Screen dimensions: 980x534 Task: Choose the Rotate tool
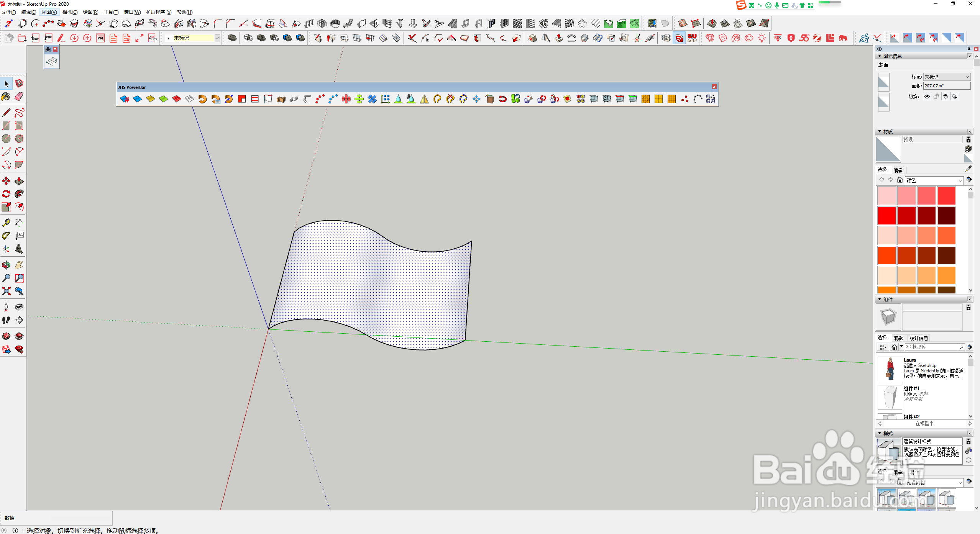pyautogui.click(x=6, y=194)
